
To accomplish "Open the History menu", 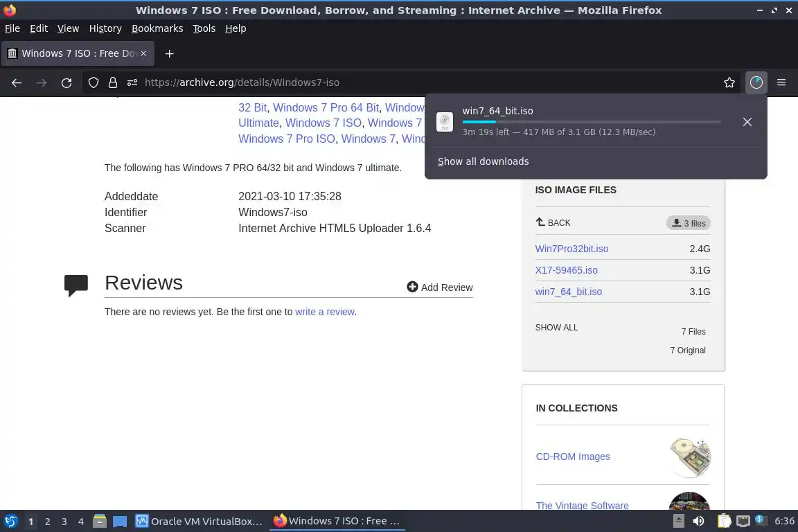I will tap(105, 28).
